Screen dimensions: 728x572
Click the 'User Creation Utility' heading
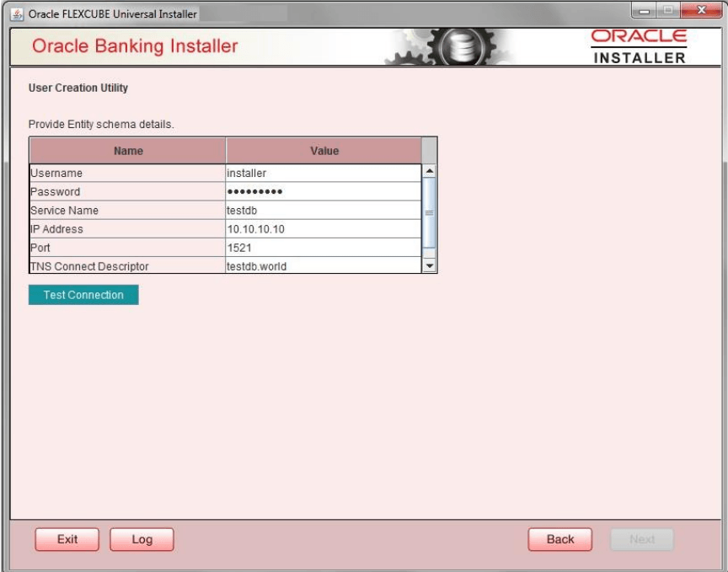78,88
